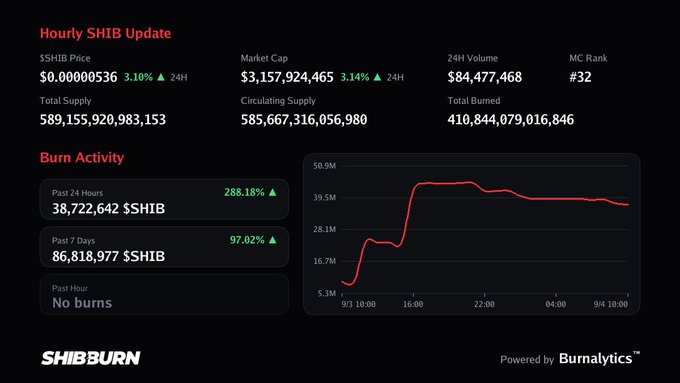
Task: Click the 3.10% price change figure
Action: 138,77
